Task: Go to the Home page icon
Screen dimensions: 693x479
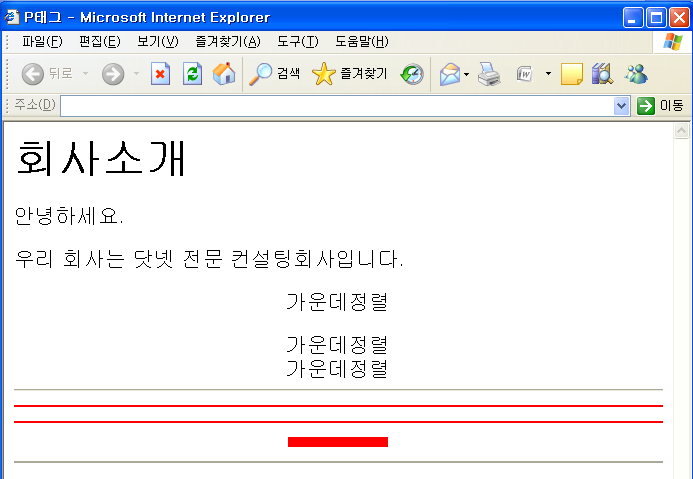Action: [x=224, y=74]
